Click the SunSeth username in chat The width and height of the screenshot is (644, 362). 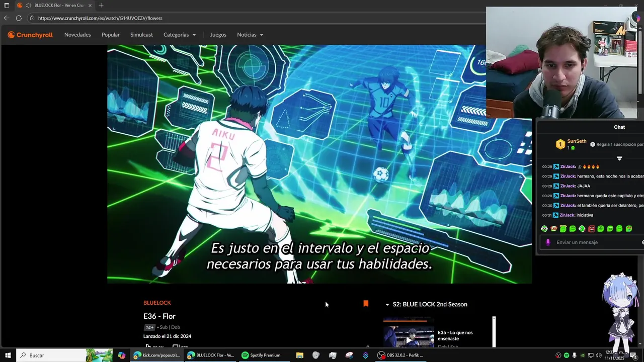[577, 141]
